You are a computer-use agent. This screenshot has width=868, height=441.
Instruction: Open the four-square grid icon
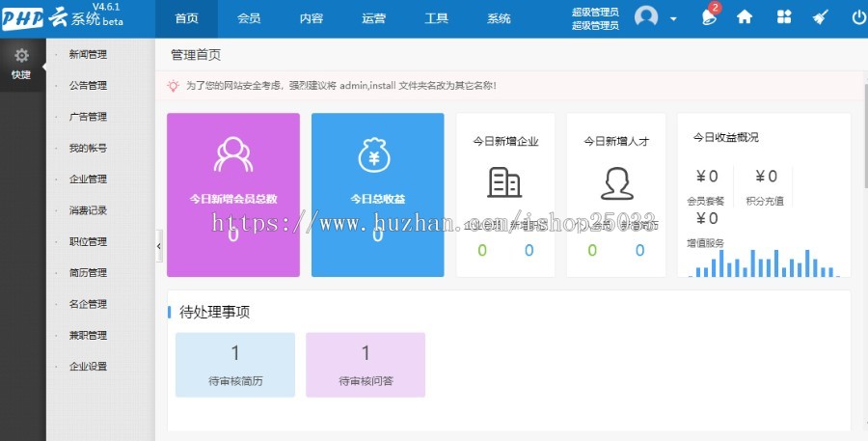pyautogui.click(x=784, y=17)
